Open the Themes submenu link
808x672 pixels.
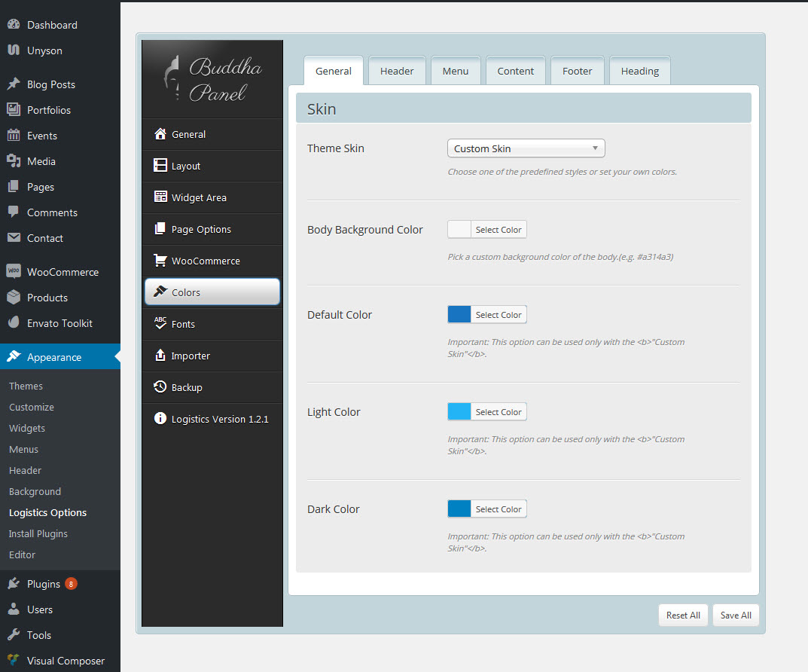(26, 386)
